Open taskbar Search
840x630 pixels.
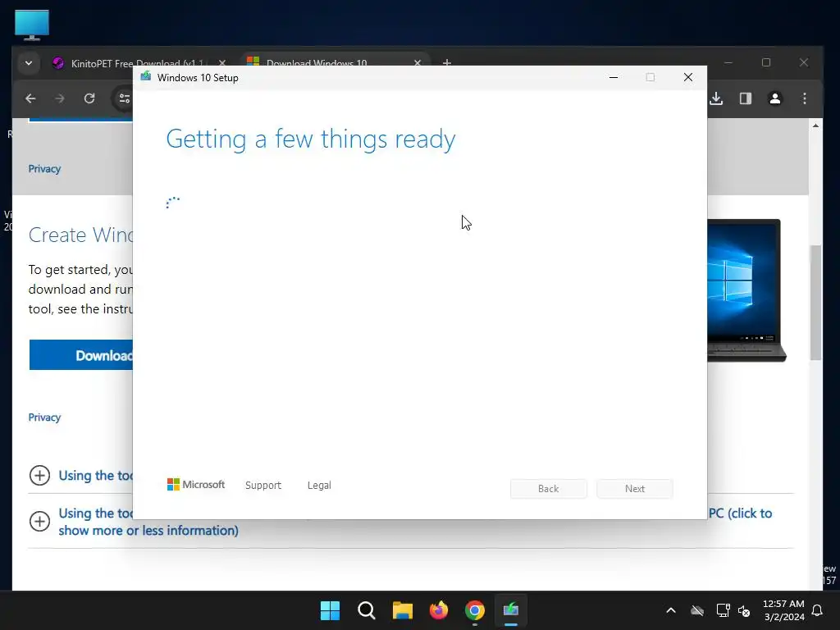point(367,610)
